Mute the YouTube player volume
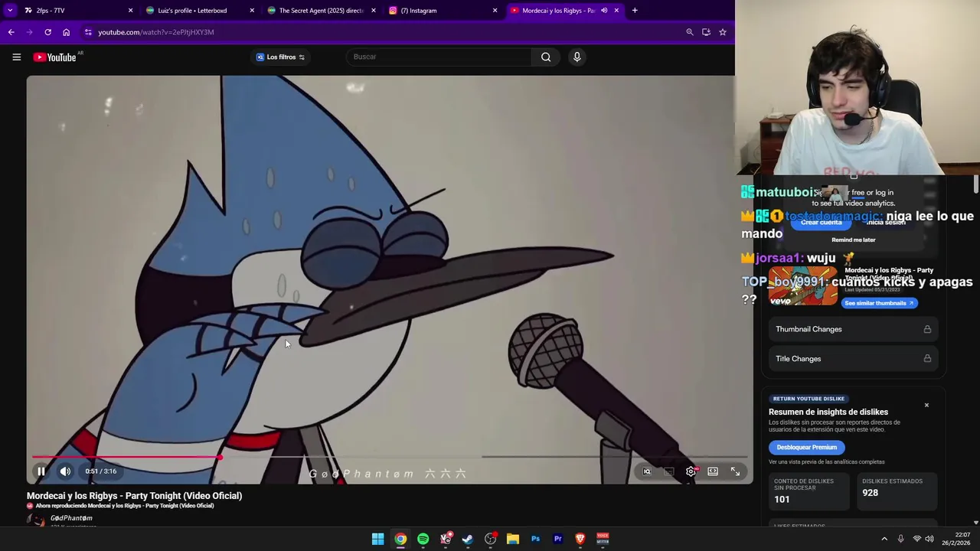The image size is (980, 551). click(x=65, y=471)
